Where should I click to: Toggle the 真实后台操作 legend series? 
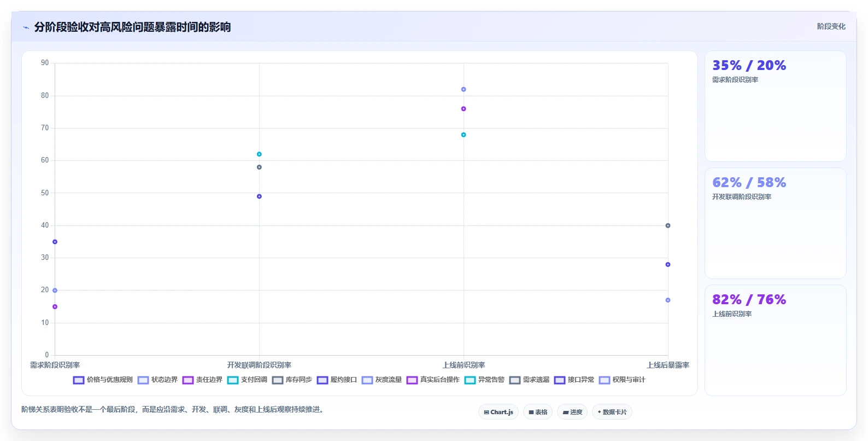(x=433, y=380)
